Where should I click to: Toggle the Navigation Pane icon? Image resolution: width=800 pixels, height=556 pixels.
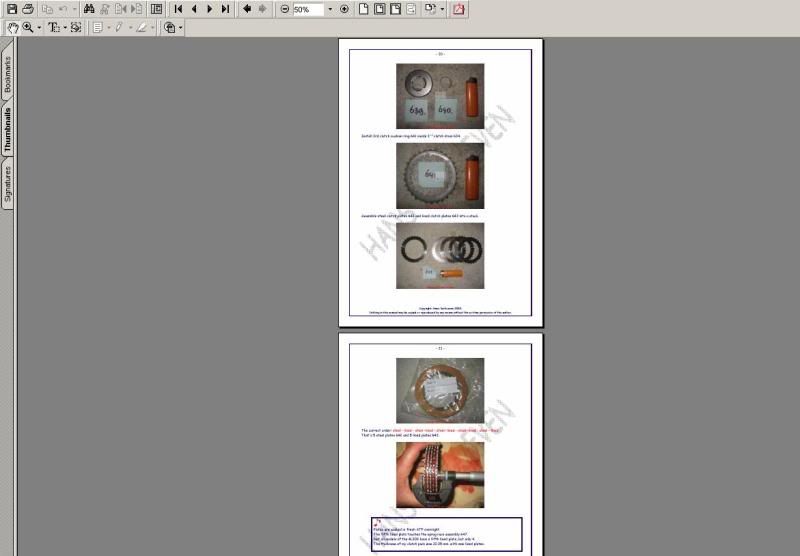click(x=156, y=9)
